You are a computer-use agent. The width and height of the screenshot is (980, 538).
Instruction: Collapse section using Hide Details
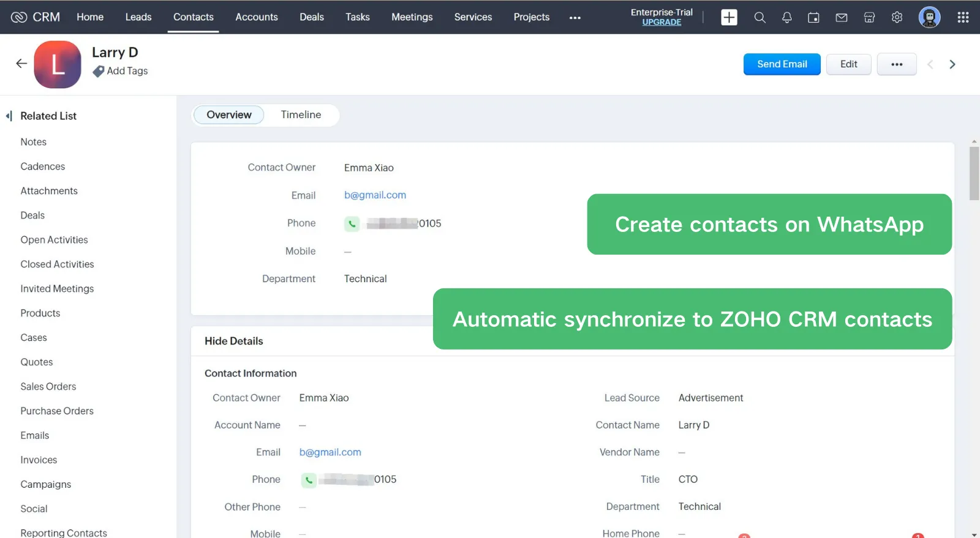pyautogui.click(x=233, y=341)
